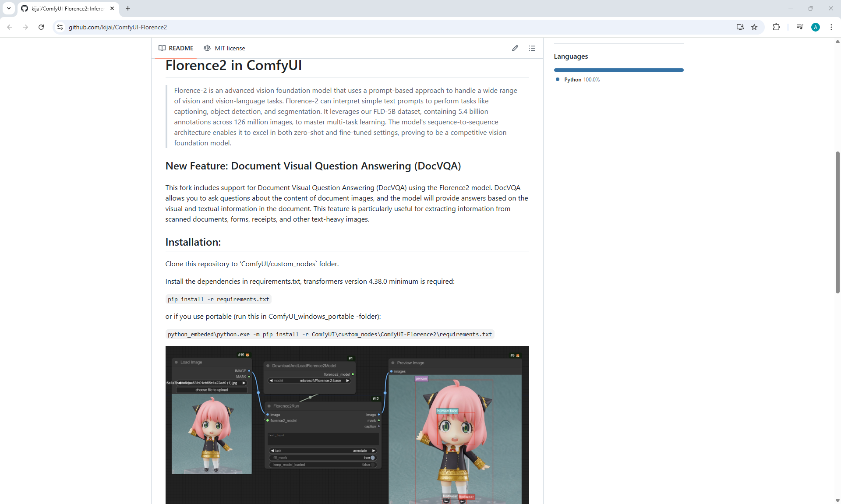
Task: Click the bookmark star icon
Action: point(754,27)
